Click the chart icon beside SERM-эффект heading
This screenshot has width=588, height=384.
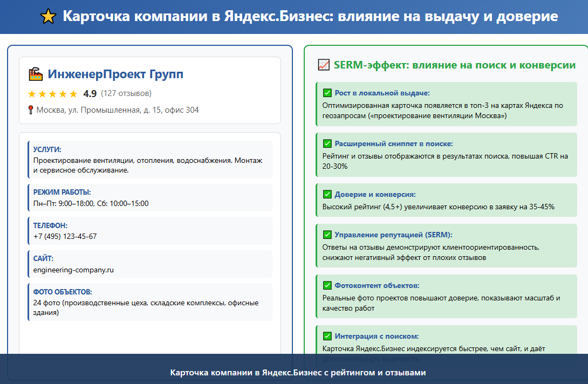tap(324, 65)
